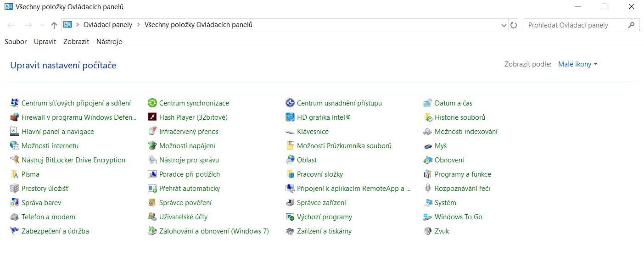The height and width of the screenshot is (267, 644).
Task: Open the Systém computer icon
Action: pos(427,203)
